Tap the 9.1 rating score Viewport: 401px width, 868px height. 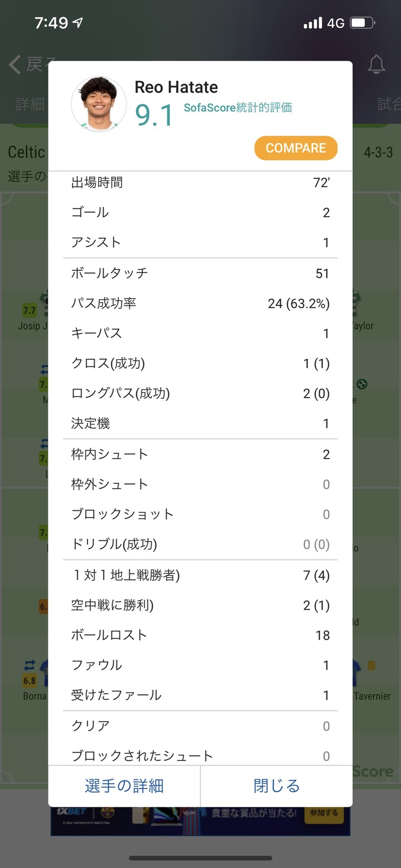click(154, 115)
